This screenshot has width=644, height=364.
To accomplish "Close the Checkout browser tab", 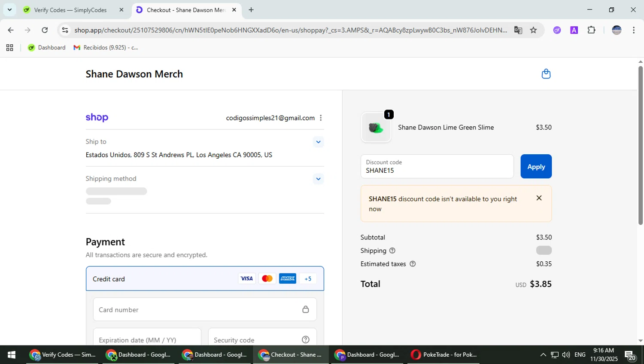I will coord(234,10).
